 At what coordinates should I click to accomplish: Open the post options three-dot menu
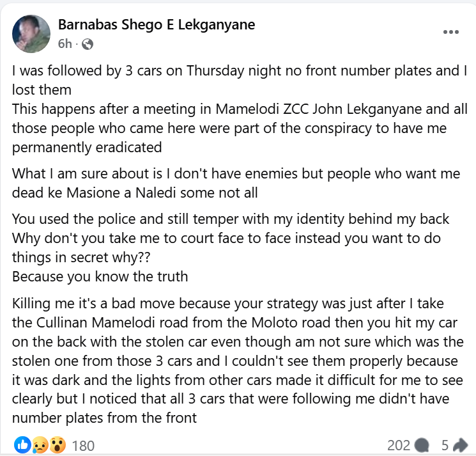point(450,31)
